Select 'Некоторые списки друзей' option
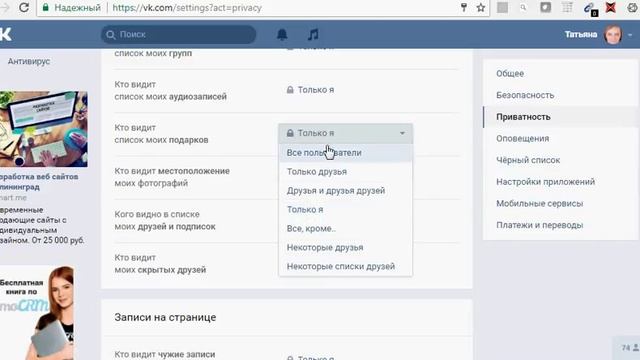Screen dimensions: 640x360 345,266
